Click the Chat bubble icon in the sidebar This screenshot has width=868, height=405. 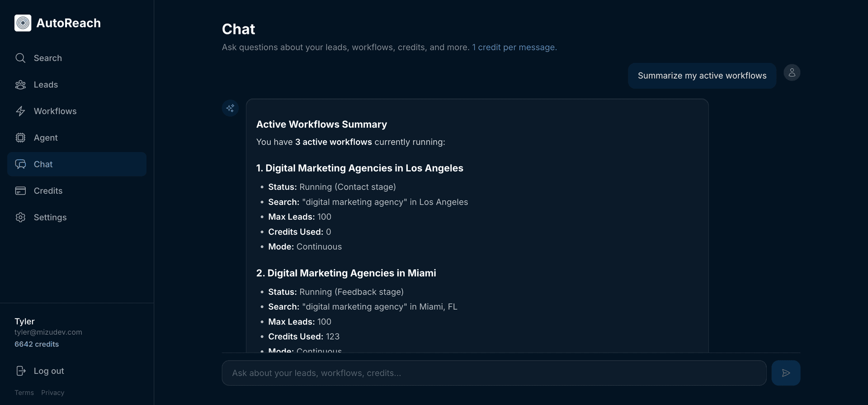pyautogui.click(x=20, y=164)
